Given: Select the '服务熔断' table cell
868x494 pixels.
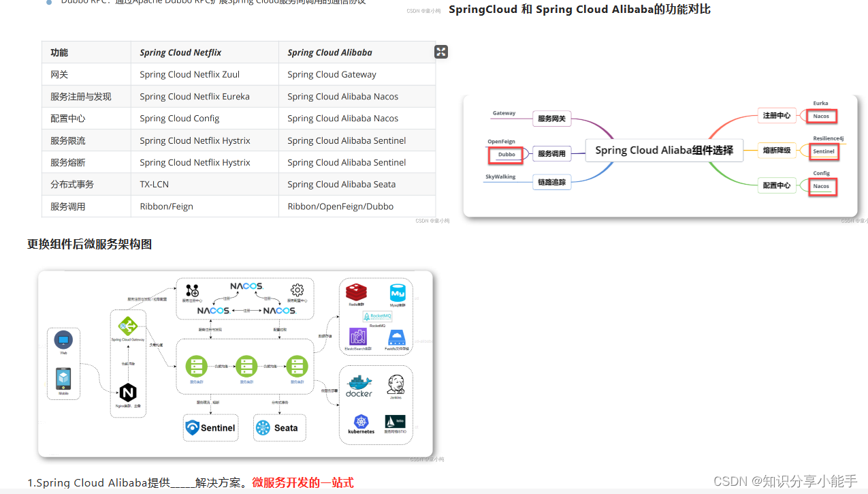Looking at the screenshot, I should point(86,162).
